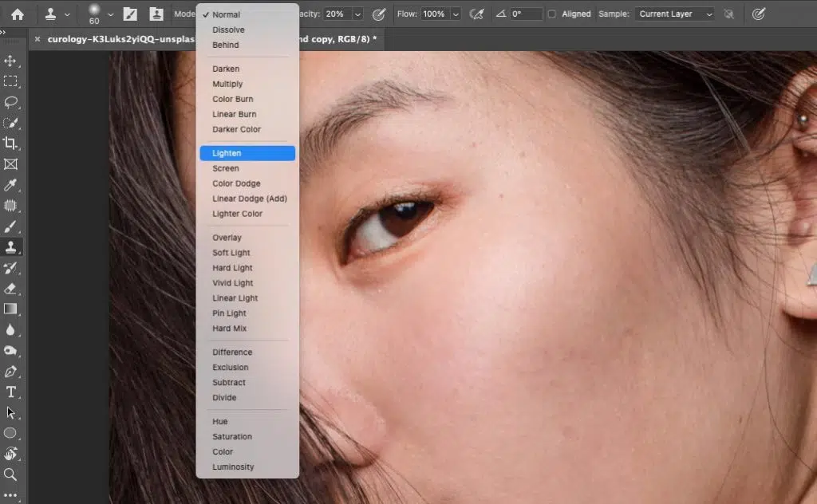The width and height of the screenshot is (817, 504).
Task: Select the Gradient tool
Action: pyautogui.click(x=12, y=309)
